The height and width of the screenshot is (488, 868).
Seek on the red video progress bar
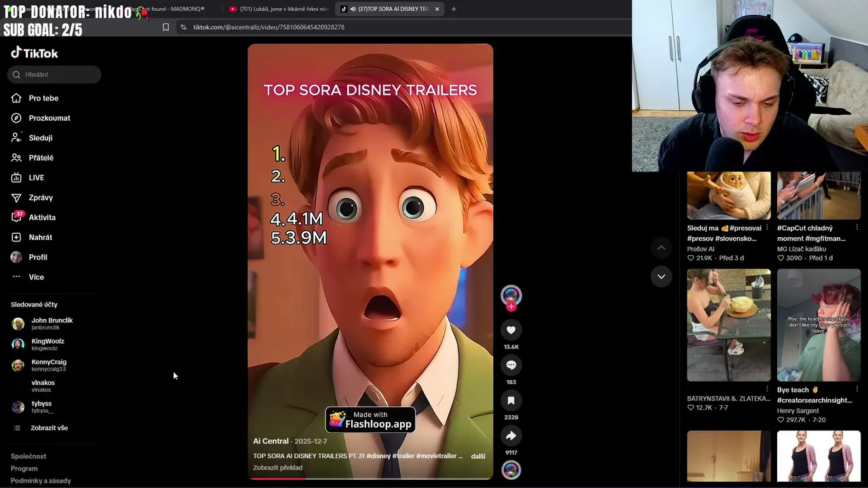(x=370, y=479)
